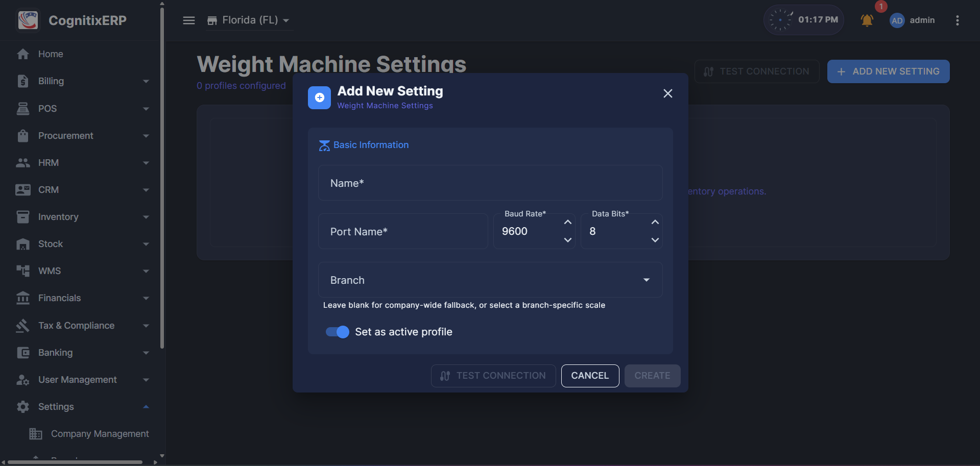This screenshot has height=466, width=980.
Task: Open the Financials menu item
Action: click(x=82, y=298)
